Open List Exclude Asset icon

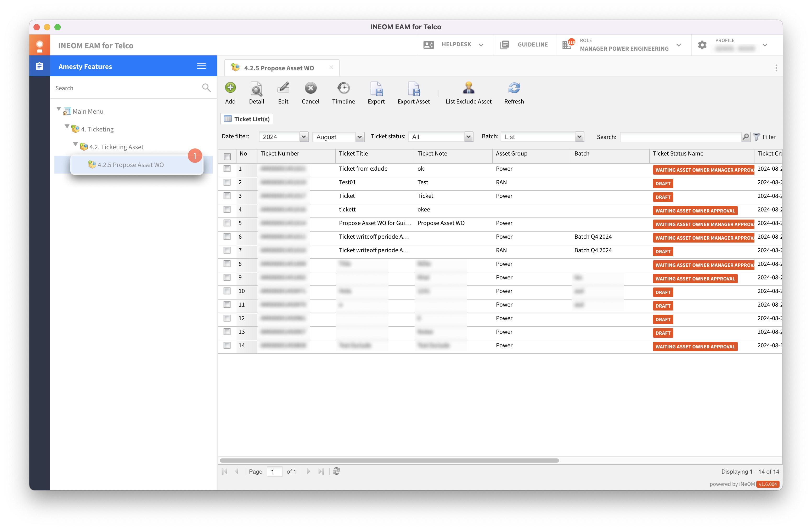tap(469, 88)
